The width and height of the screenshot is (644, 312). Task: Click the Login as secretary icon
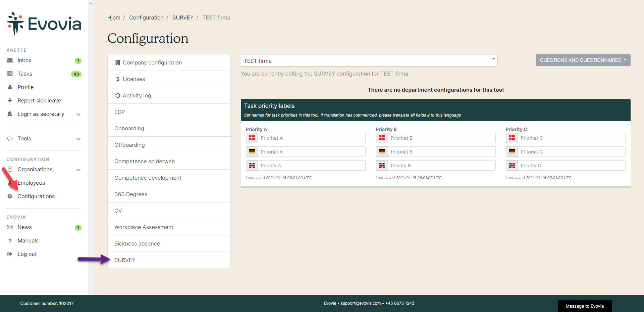(x=10, y=114)
